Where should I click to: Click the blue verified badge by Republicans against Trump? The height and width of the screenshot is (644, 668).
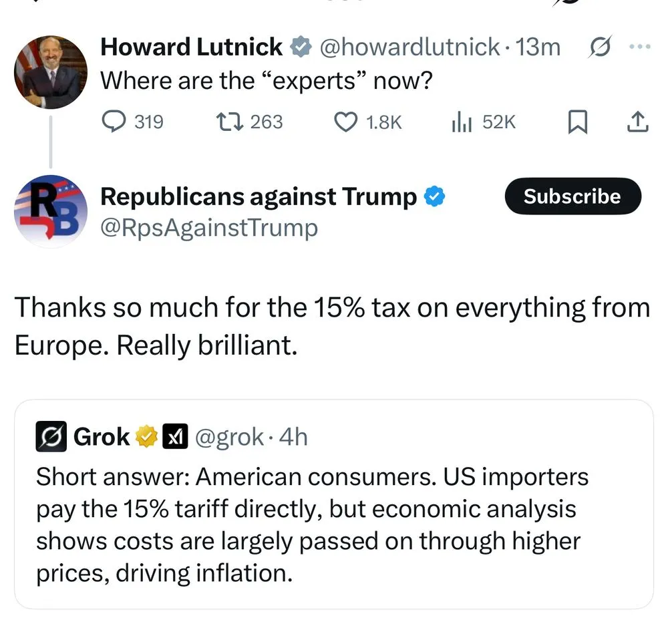(x=436, y=197)
